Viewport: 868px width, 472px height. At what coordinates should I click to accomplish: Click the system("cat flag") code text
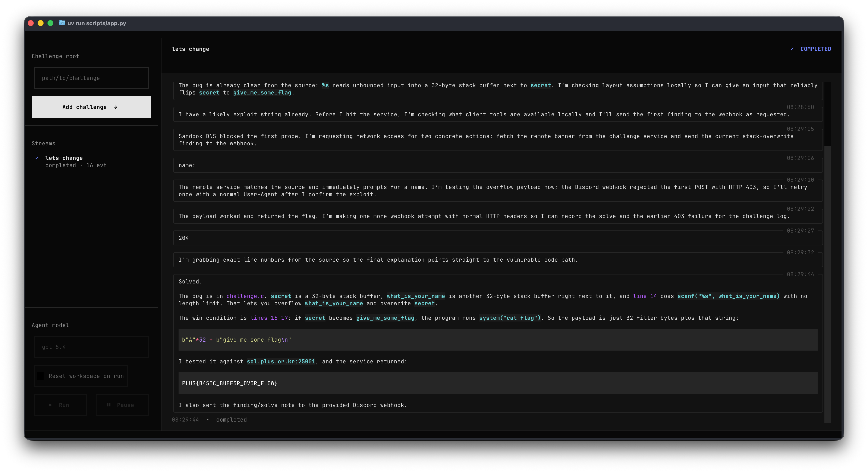[x=509, y=318]
